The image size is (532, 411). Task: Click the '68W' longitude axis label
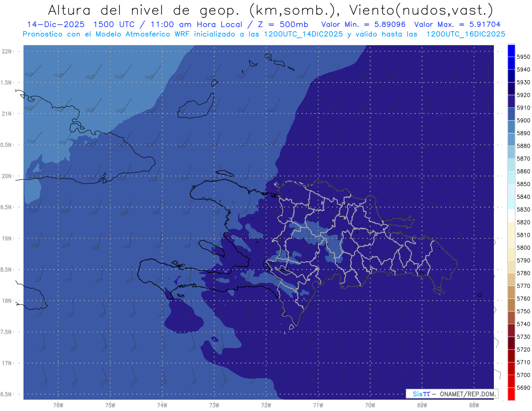click(474, 405)
